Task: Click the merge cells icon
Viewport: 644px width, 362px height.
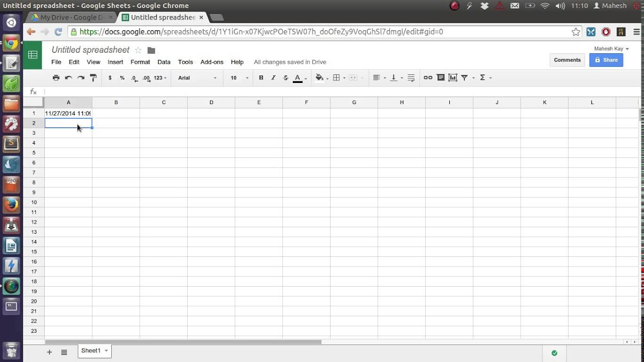Action: pyautogui.click(x=354, y=78)
